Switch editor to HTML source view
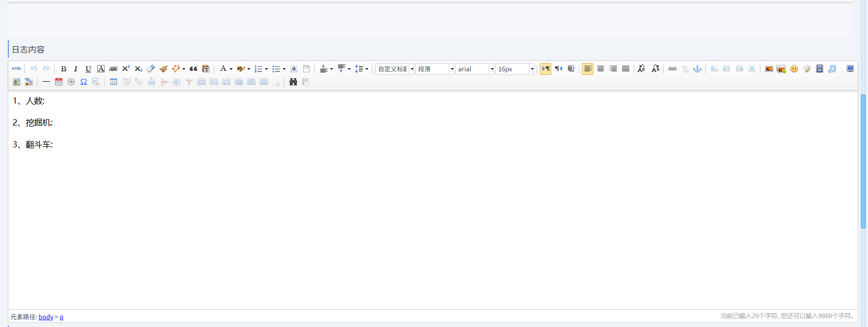This screenshot has height=327, width=868. [x=17, y=69]
